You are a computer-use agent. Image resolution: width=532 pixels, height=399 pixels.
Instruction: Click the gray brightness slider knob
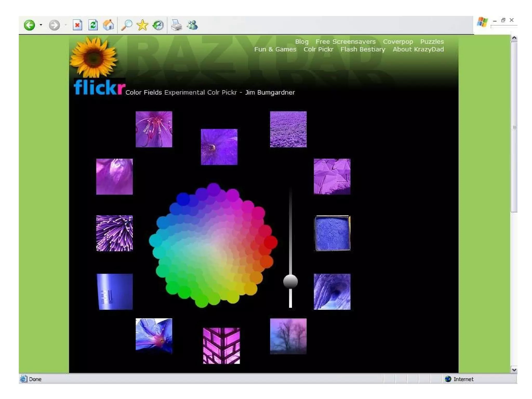tap(290, 281)
